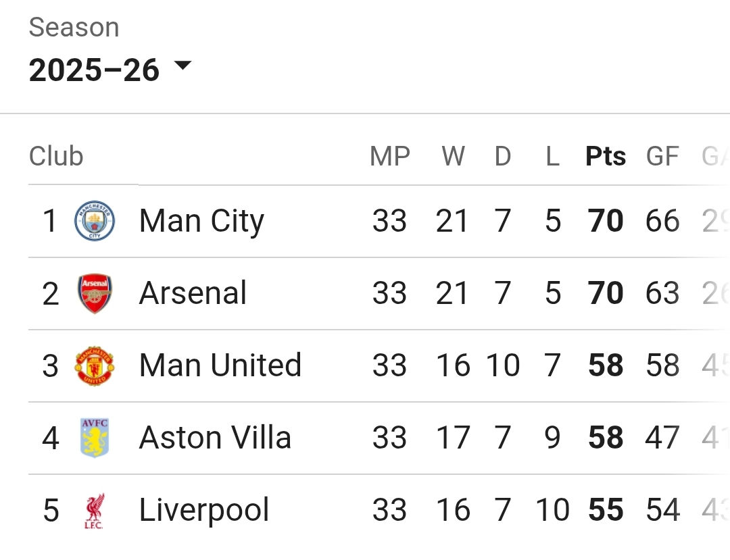Click the L column header
This screenshot has height=560, width=730.
[x=553, y=157]
